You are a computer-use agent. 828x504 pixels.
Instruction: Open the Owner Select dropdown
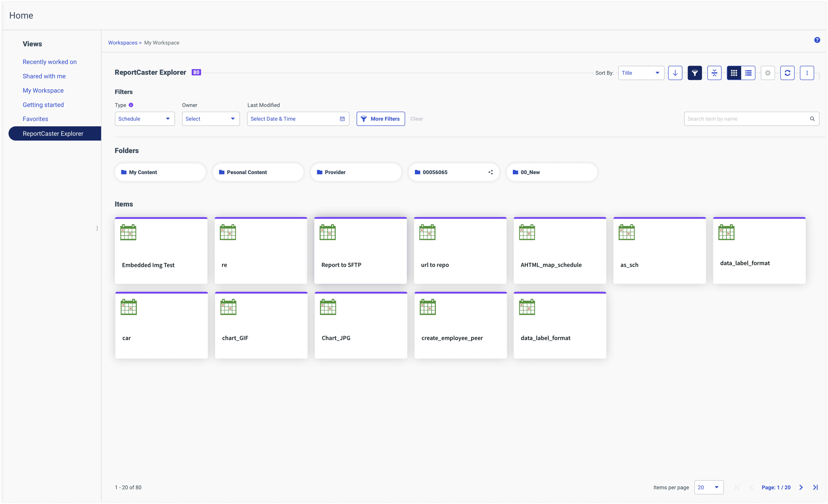pyautogui.click(x=210, y=119)
